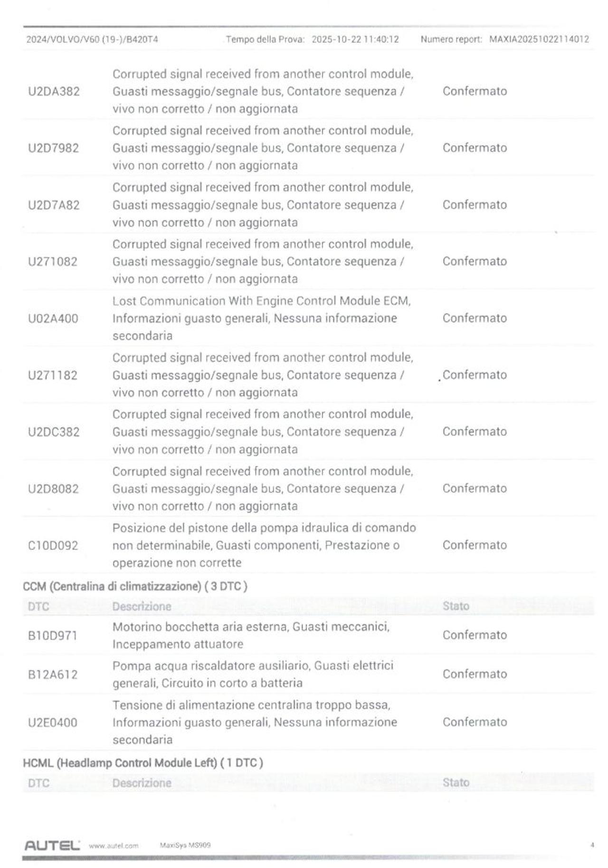This screenshot has width=608, height=868.
Task: Click the Confermato status for U2DA382
Action: click(475, 91)
